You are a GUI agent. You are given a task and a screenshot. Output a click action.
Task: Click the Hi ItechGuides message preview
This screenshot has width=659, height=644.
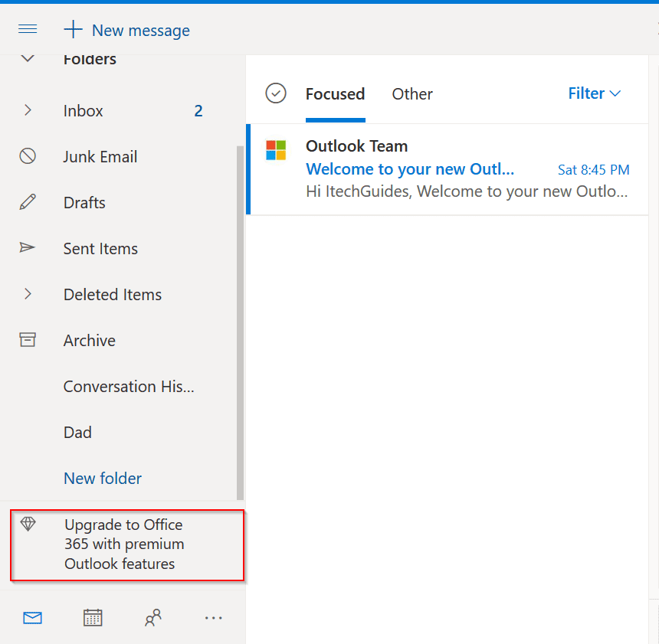(467, 191)
